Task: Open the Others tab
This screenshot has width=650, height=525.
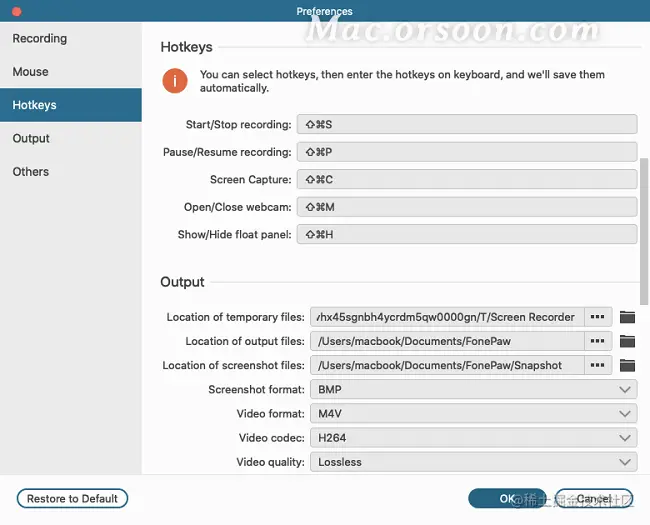Action: tap(71, 171)
